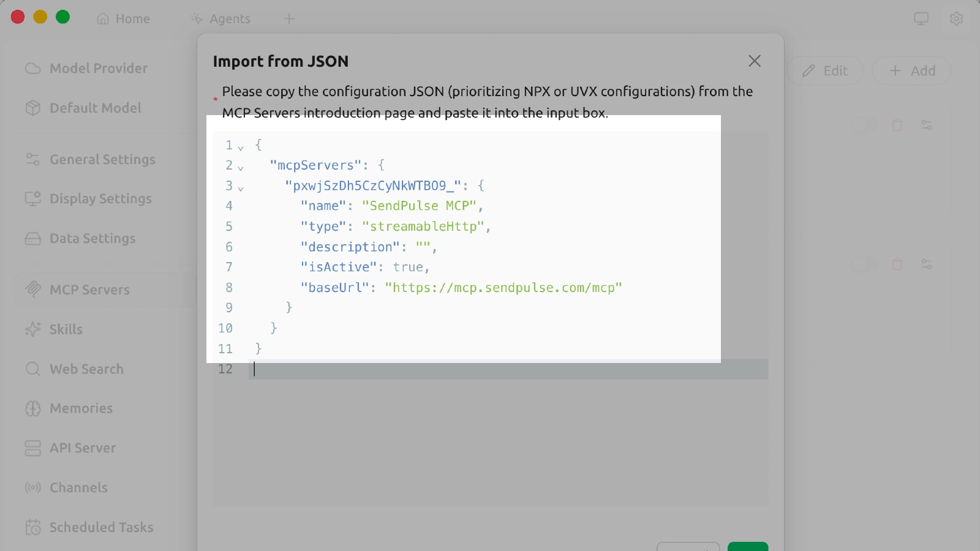
Task: Click the "description" key on line 6
Action: [x=350, y=247]
